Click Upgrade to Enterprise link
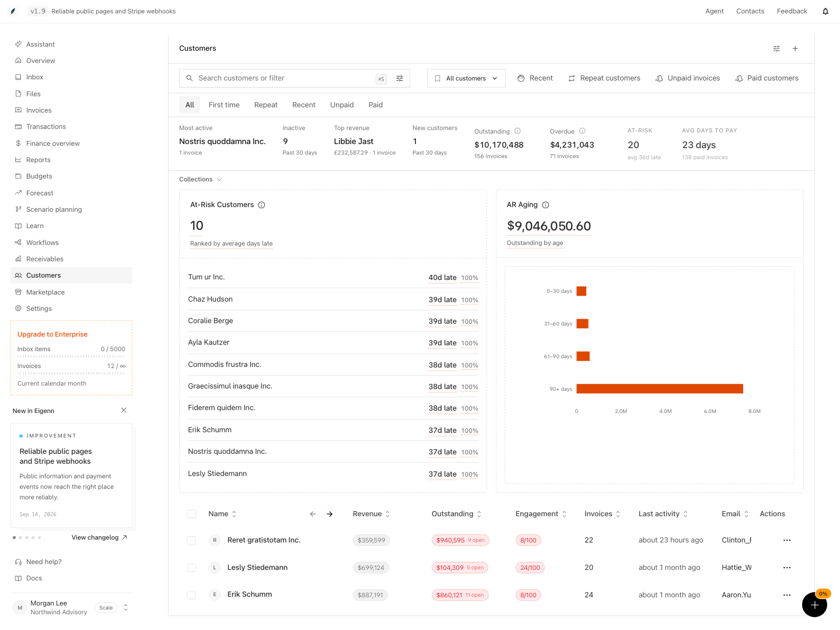Viewport: 840px width, 630px height. 52,334
